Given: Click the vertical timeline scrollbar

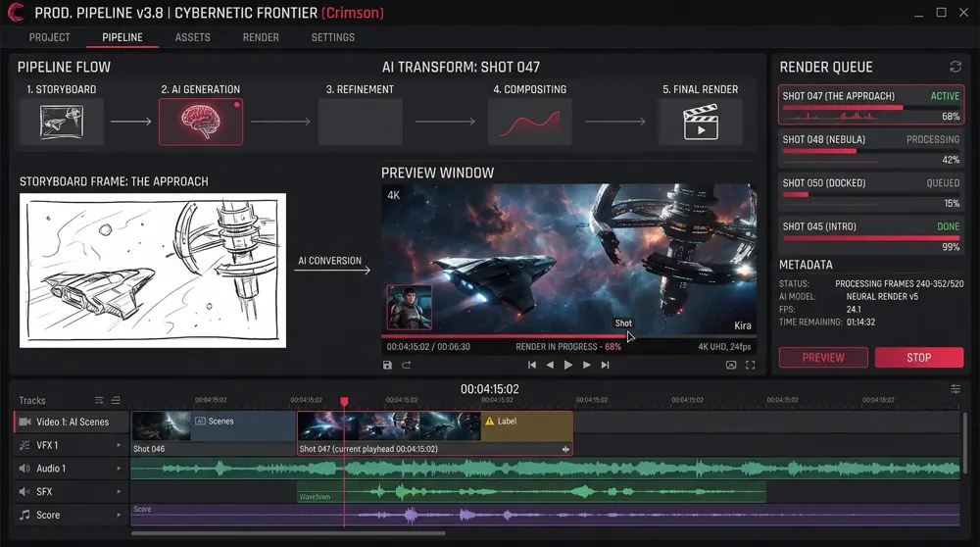Looking at the screenshot, I should [965, 443].
